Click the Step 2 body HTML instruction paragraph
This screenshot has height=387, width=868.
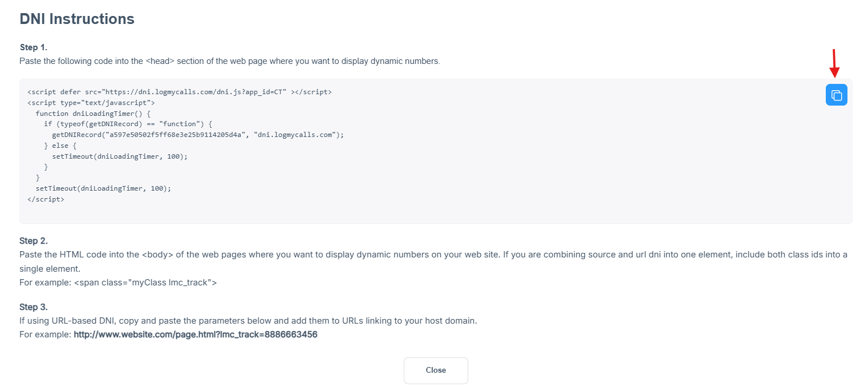(x=433, y=261)
